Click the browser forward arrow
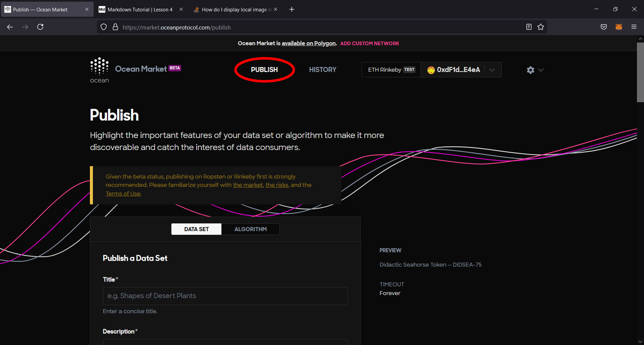The image size is (644, 345). (25, 27)
